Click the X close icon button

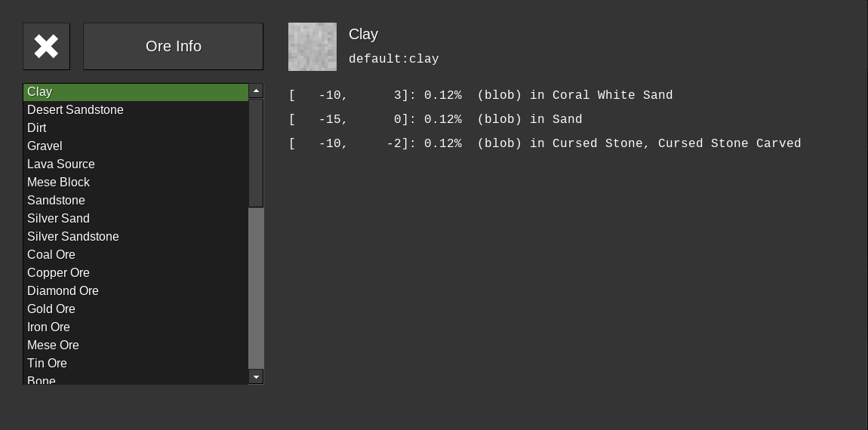(46, 47)
